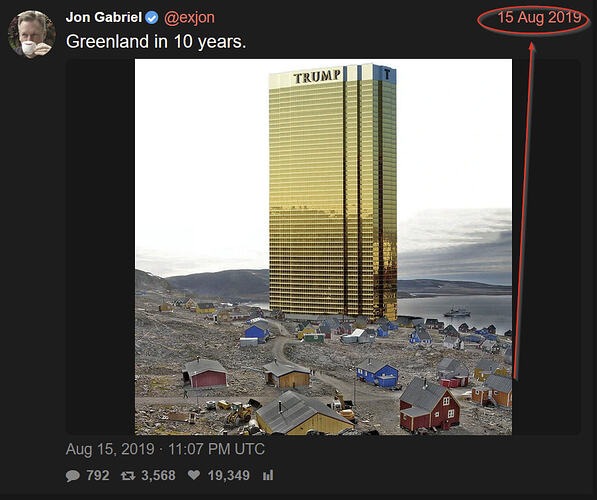Click the ship in the bay
597x500 pixels.
457,312
